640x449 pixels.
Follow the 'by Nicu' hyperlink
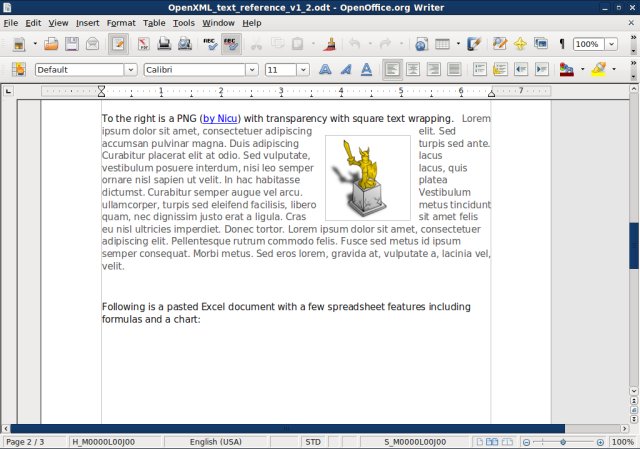pyautogui.click(x=220, y=119)
